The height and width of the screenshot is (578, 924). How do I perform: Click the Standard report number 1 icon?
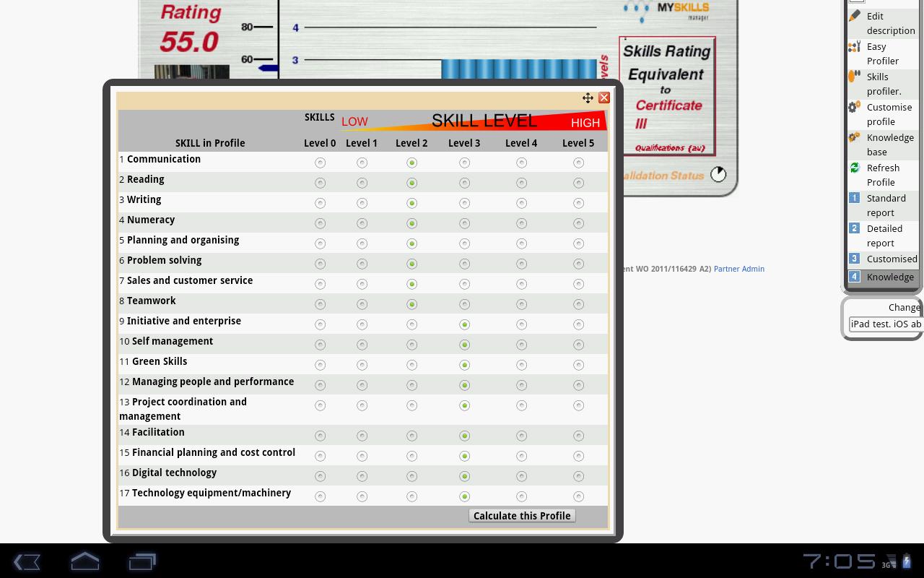pyautogui.click(x=855, y=198)
